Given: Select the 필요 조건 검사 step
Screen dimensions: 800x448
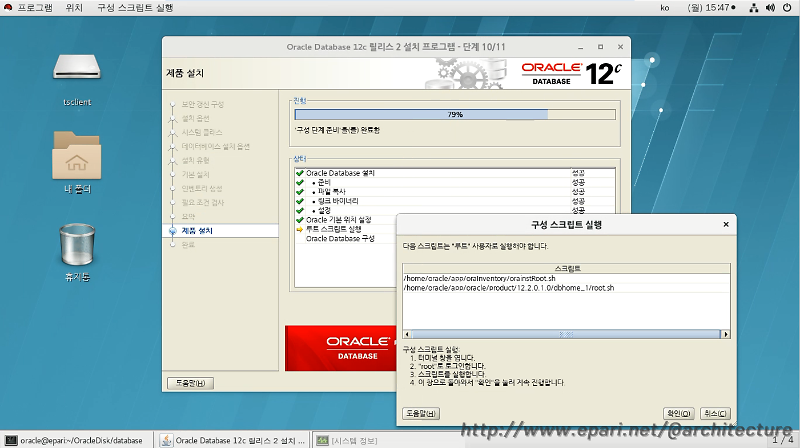Looking at the screenshot, I should click(x=203, y=203).
